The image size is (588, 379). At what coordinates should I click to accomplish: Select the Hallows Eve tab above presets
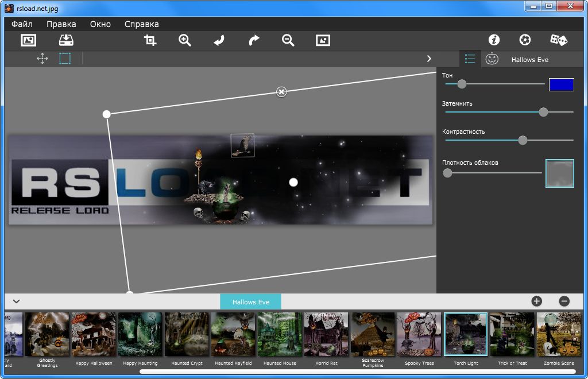click(x=250, y=302)
